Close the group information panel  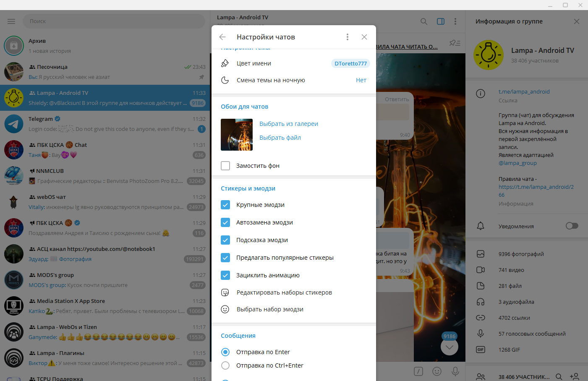(577, 21)
